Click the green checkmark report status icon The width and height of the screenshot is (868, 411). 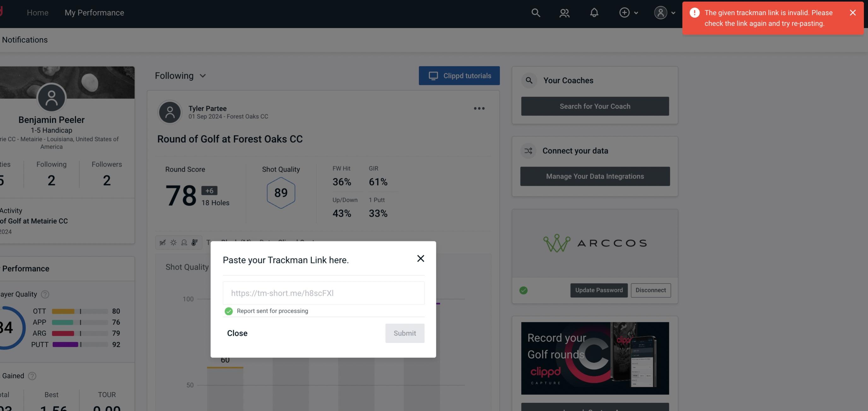click(x=228, y=311)
